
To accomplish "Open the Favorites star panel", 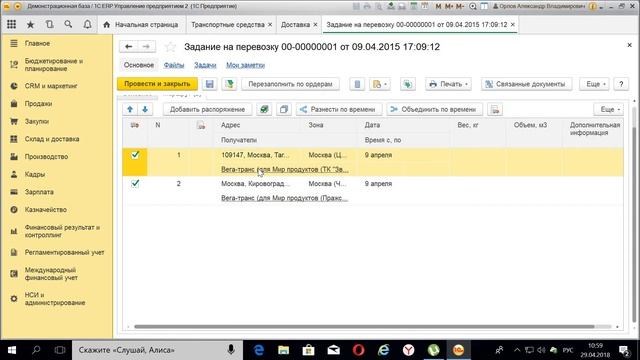I will [30, 24].
